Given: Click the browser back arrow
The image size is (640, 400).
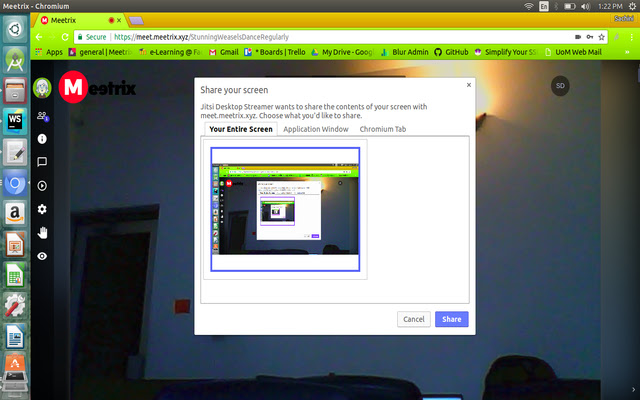Looking at the screenshot, I should 39,37.
